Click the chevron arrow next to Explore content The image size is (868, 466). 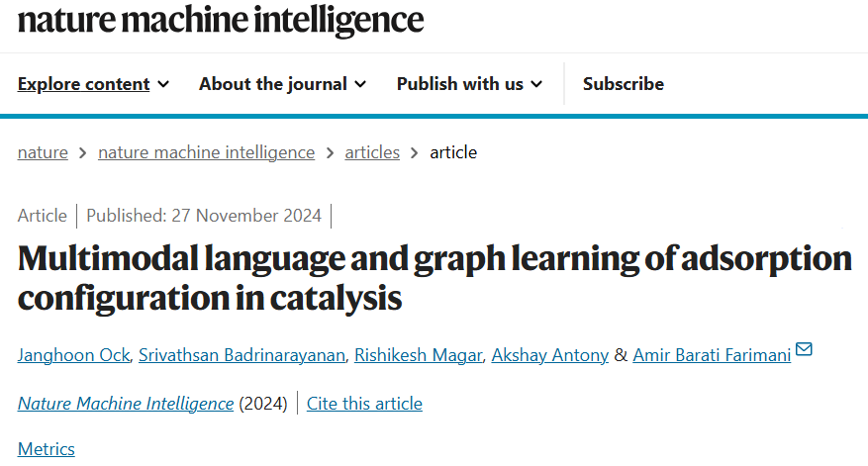[163, 85]
